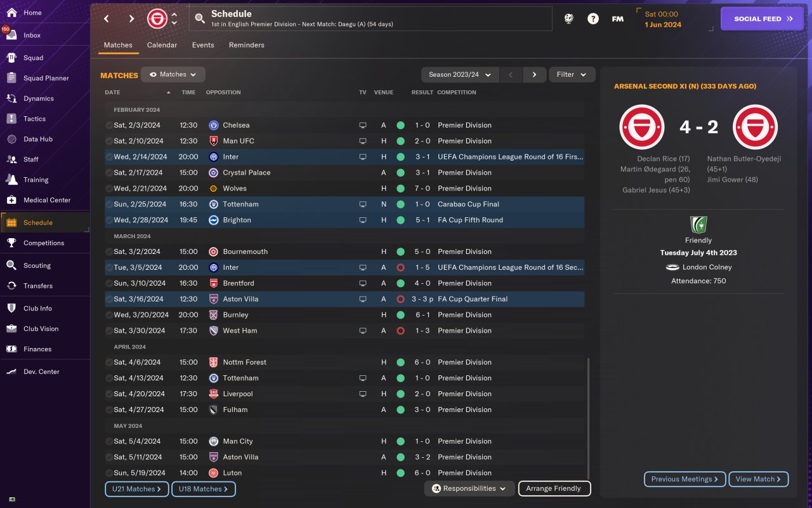
Task: Click the View Match button
Action: (759, 479)
